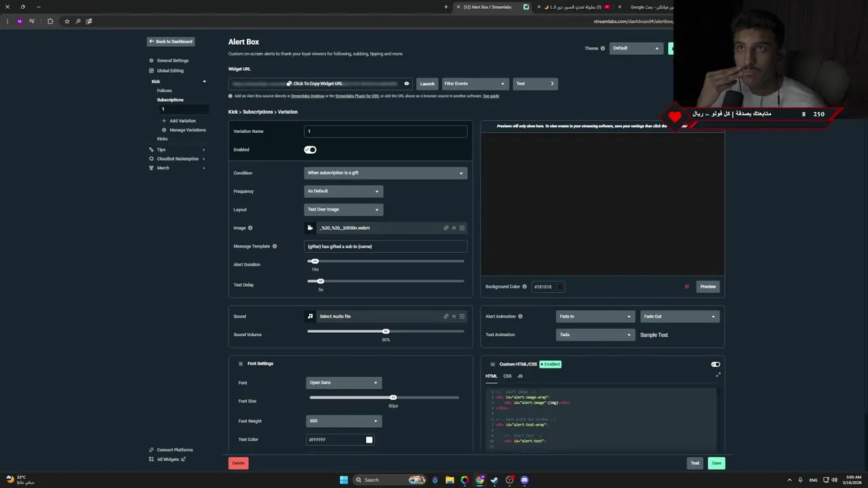Image resolution: width=868 pixels, height=488 pixels.
Task: Open OBS Studio from the taskbar
Action: tap(510, 480)
